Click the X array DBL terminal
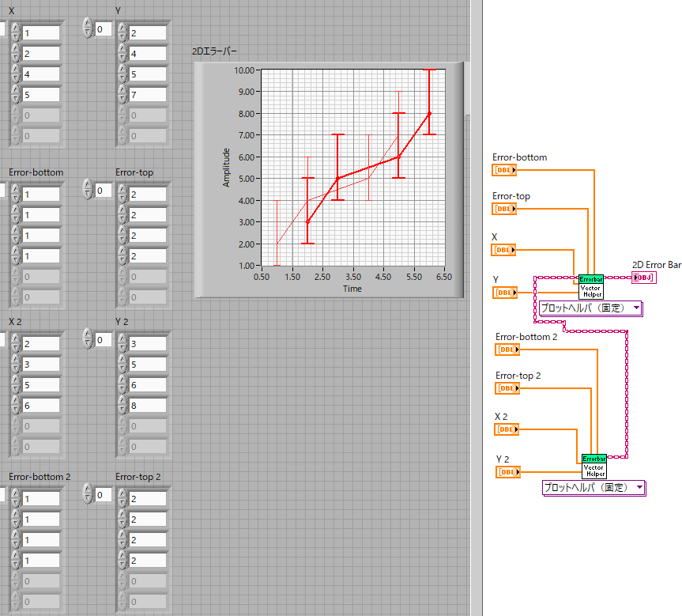Viewport: 682px width, 616px height. click(x=503, y=250)
